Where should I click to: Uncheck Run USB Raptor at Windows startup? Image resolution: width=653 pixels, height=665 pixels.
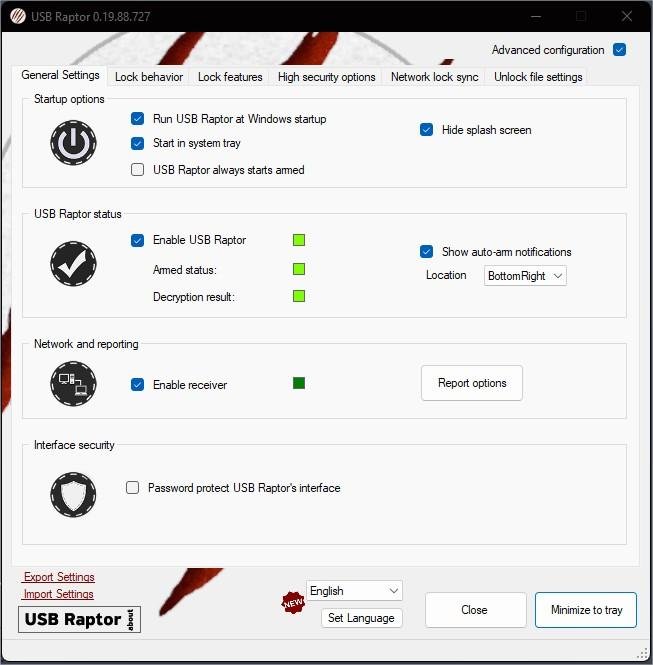point(137,119)
